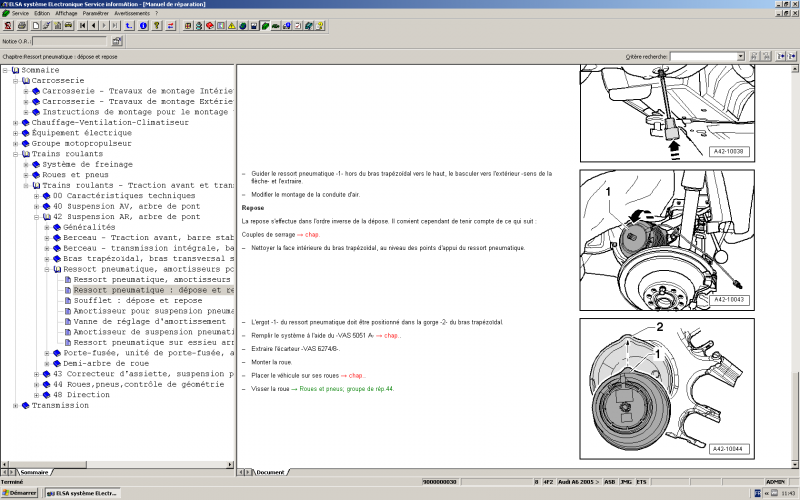The image size is (800, 500).
Task: Click the dark green car toolbar icon
Action: tap(276, 26)
